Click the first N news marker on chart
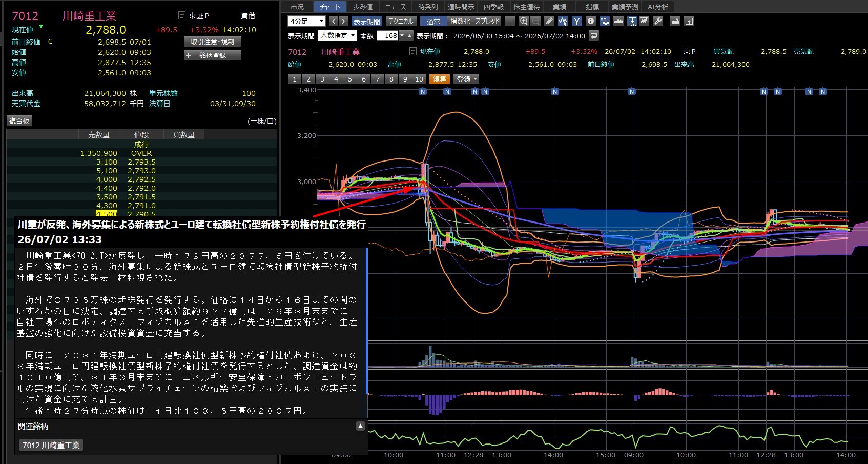Image resolution: width=868 pixels, height=464 pixels. click(x=423, y=92)
